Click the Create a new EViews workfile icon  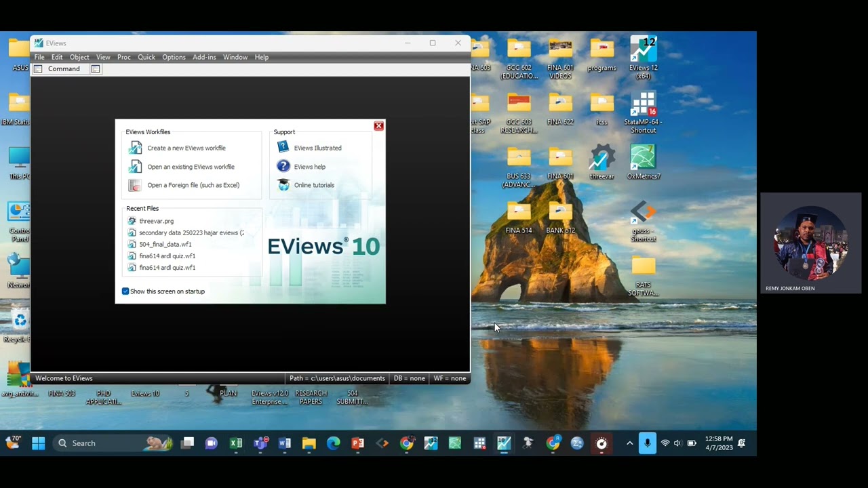click(x=136, y=148)
